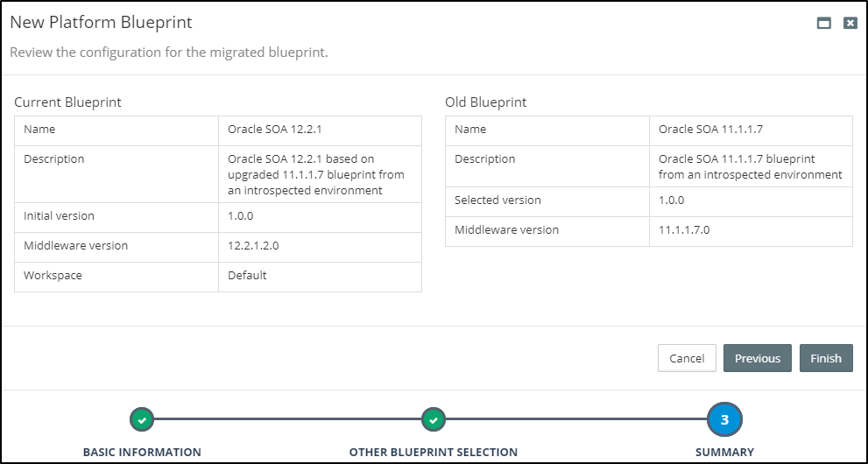The image size is (868, 464).
Task: Click the Current Blueprint description text
Action: point(315,174)
